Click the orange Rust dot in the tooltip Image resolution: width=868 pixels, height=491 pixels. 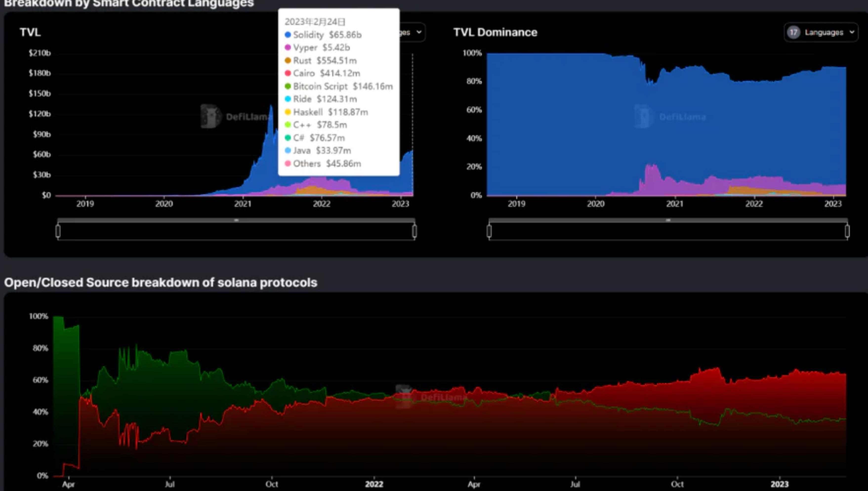(288, 61)
